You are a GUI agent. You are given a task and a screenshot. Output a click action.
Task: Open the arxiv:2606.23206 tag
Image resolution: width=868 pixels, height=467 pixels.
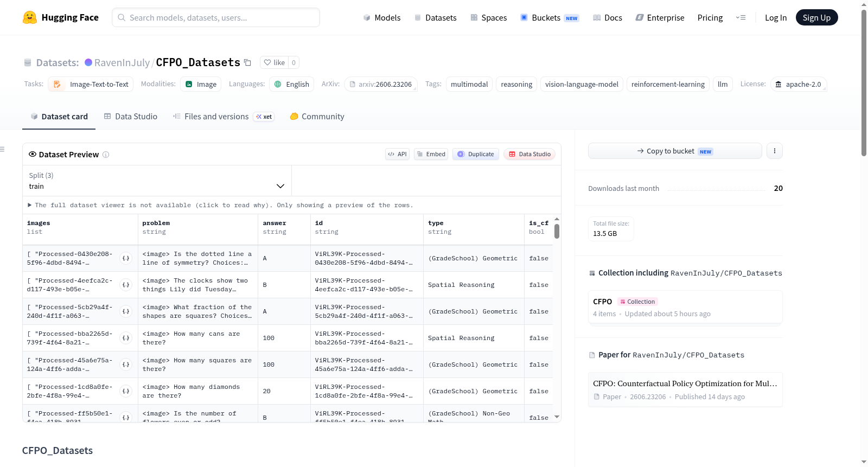381,84
